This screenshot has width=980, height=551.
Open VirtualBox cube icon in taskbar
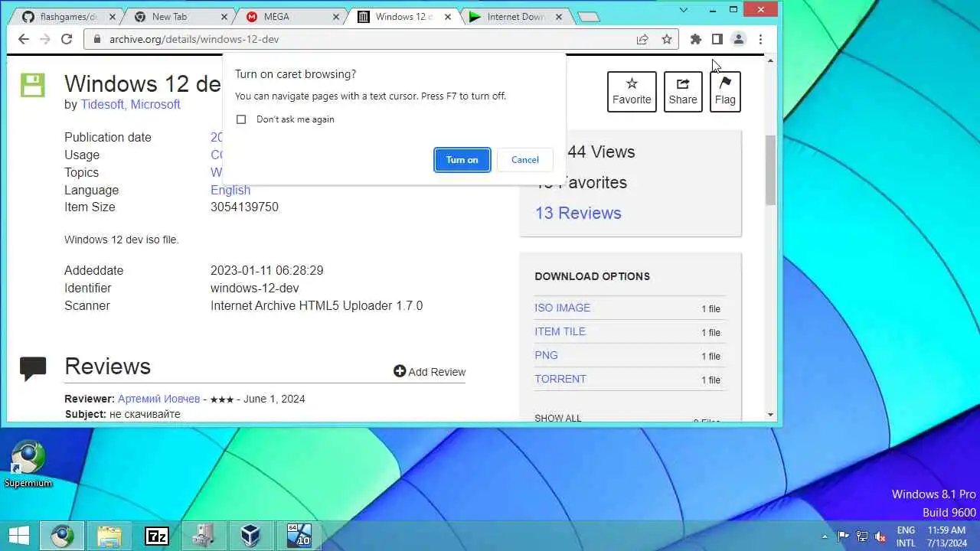click(250, 536)
